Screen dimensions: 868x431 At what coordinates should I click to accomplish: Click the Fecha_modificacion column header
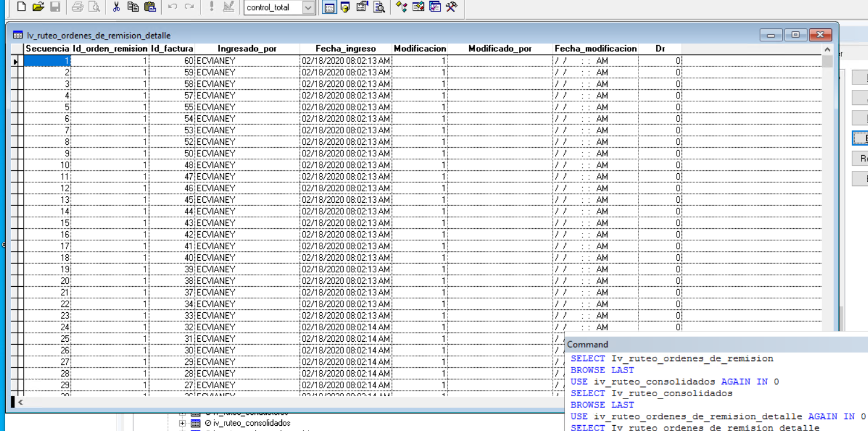tap(595, 49)
